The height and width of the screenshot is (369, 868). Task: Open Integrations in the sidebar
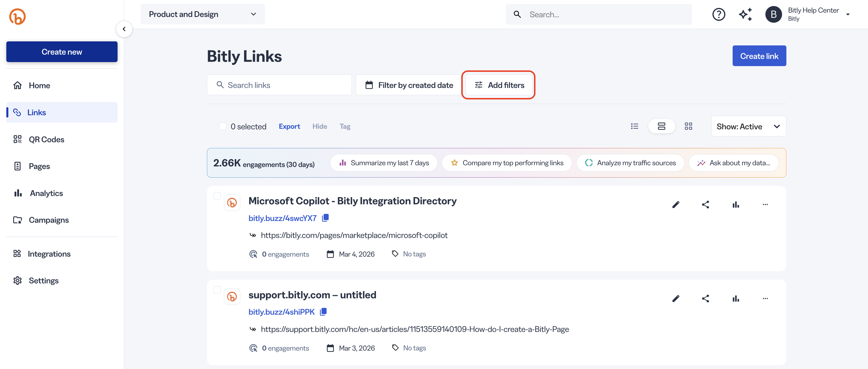click(x=62, y=254)
